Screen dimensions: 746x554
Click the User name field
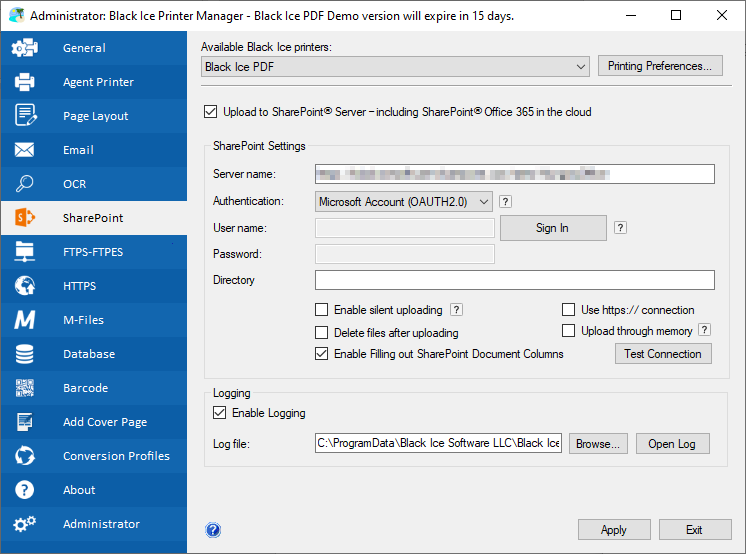[x=405, y=228]
